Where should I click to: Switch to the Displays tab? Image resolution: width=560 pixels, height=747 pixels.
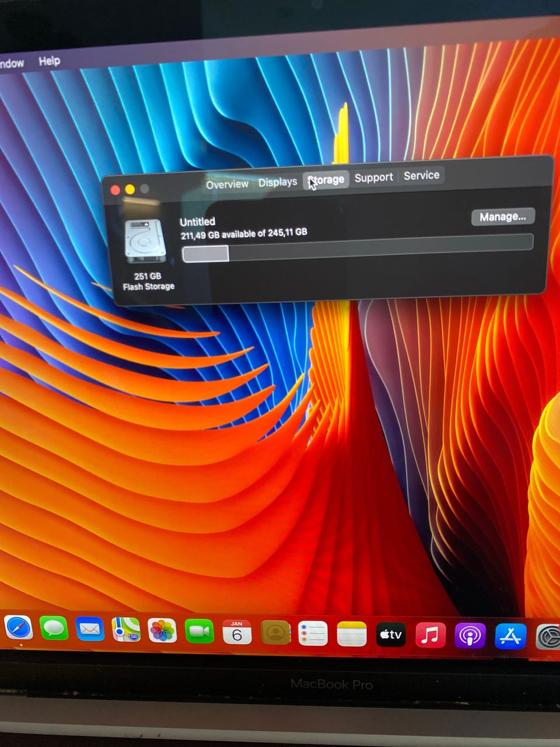point(278,182)
